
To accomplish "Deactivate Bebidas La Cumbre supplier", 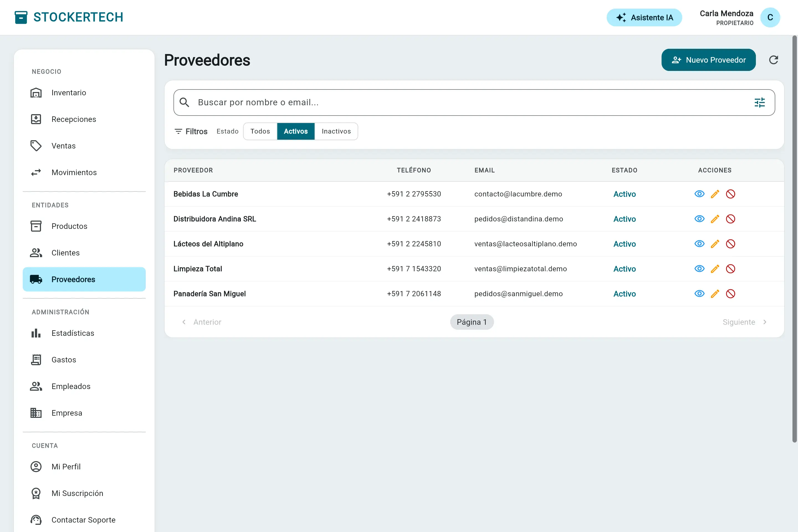I will coord(730,194).
